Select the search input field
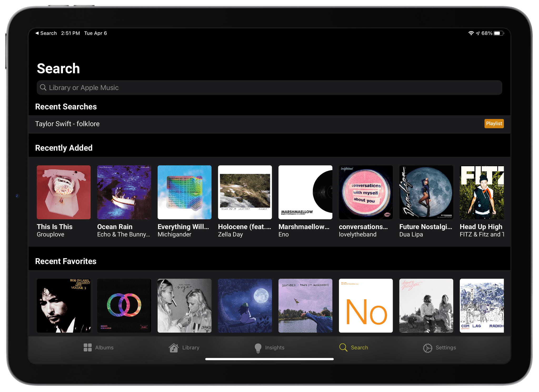 [269, 88]
